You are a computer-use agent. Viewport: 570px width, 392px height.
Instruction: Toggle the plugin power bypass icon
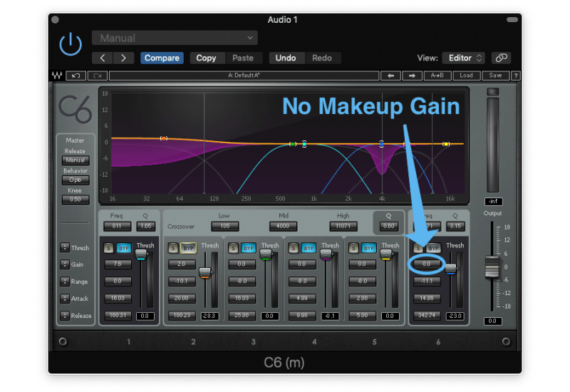click(x=71, y=44)
